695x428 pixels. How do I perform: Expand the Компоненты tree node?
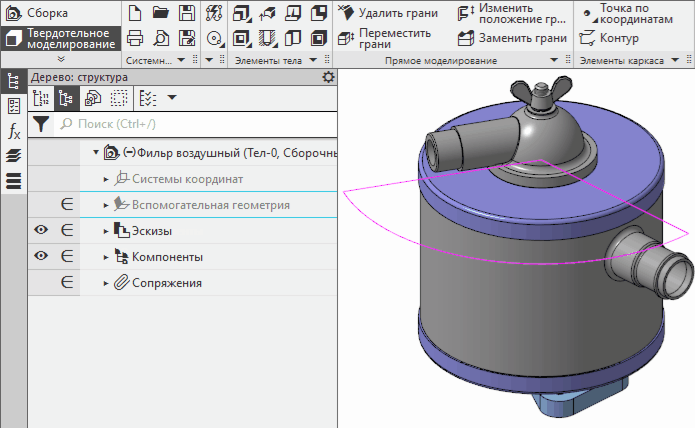[107, 257]
